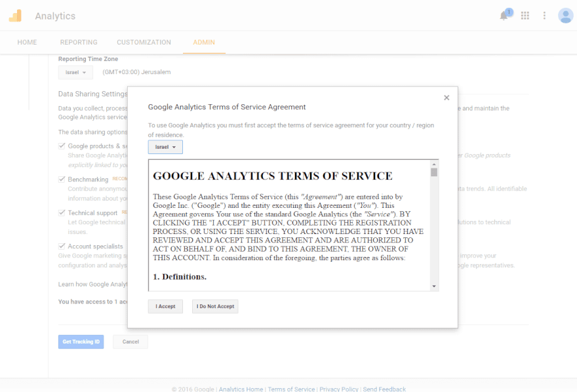Uncheck the Benchmarking checkbox
This screenshot has height=392, width=577.
point(62,179)
